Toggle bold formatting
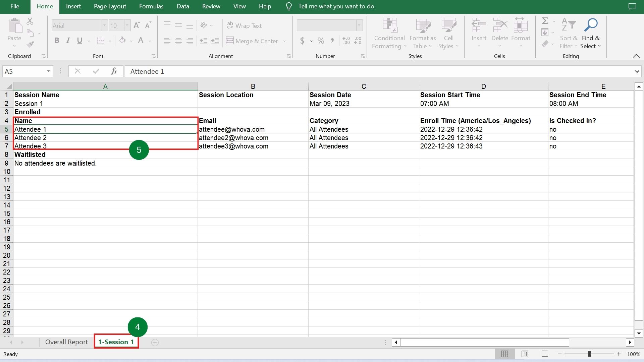 tap(56, 40)
